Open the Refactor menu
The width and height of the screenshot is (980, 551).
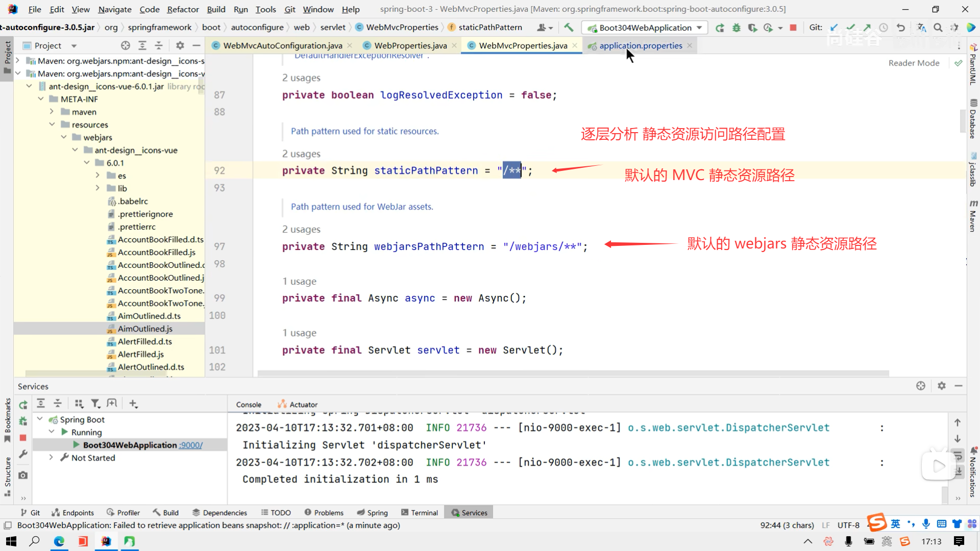tap(183, 9)
